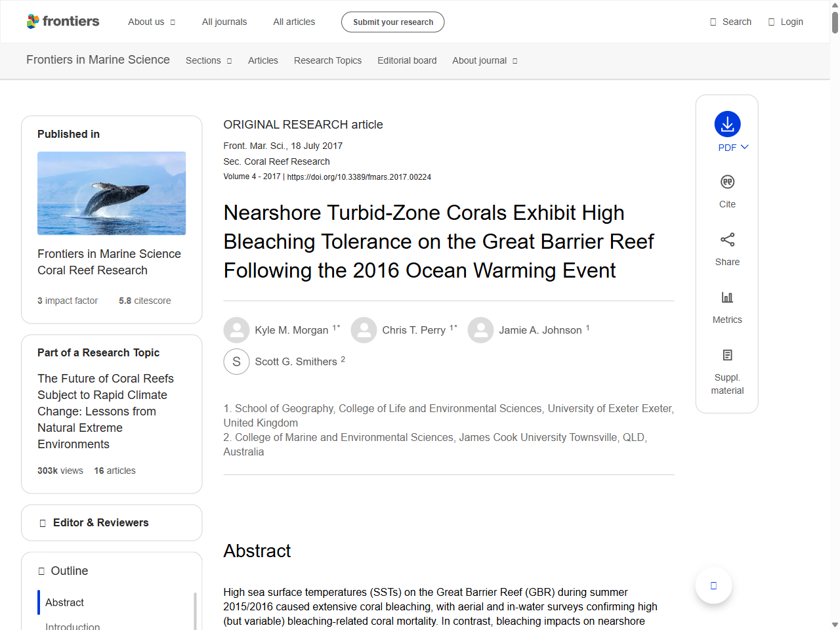This screenshot has height=630, width=840.
Task: Select Abstract in the Outline panel
Action: click(64, 602)
